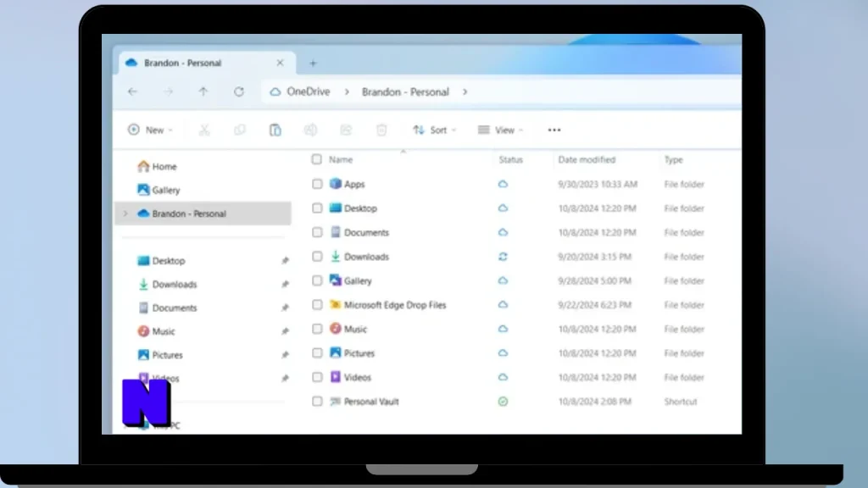Click the OneDrive cloud icon in address bar

[x=275, y=92]
